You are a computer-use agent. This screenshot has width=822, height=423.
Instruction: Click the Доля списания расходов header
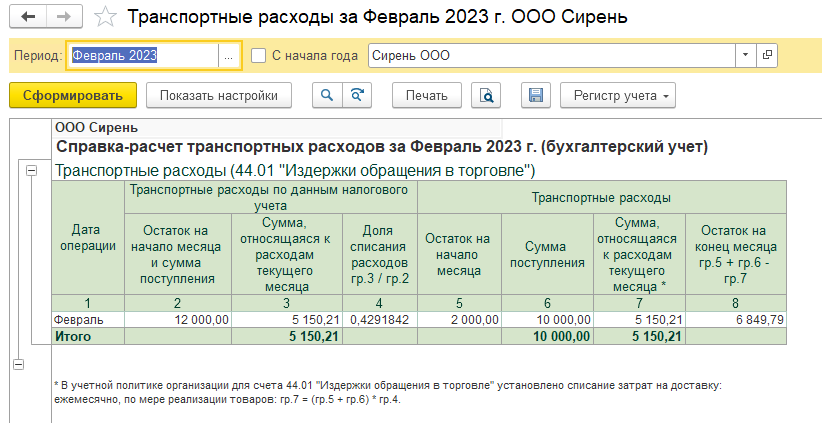(380, 254)
